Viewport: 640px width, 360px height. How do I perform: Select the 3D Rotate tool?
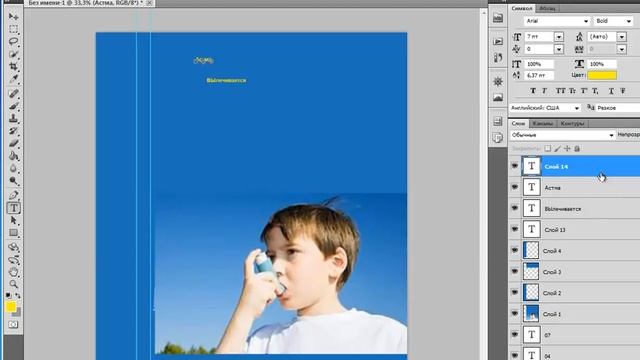tap(13, 247)
